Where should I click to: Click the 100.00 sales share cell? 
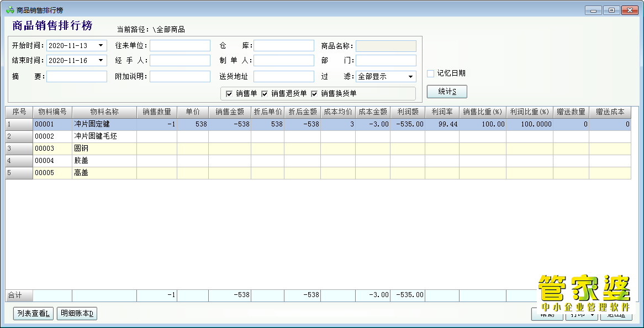coord(483,124)
